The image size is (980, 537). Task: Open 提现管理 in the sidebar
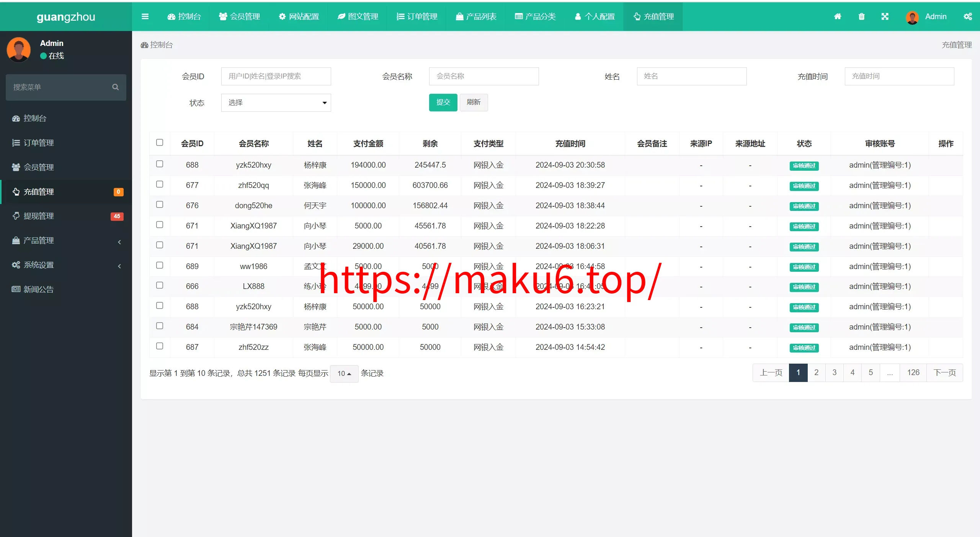tap(66, 216)
